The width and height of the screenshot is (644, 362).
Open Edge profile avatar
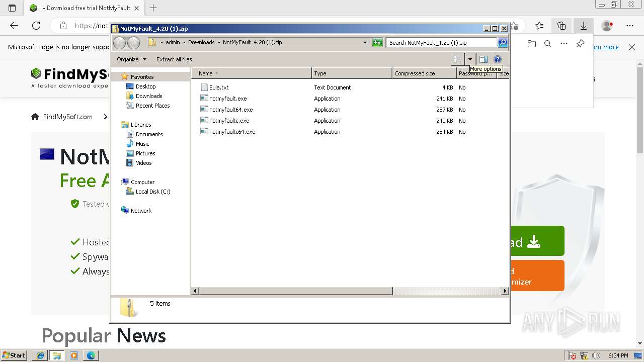pos(607,26)
